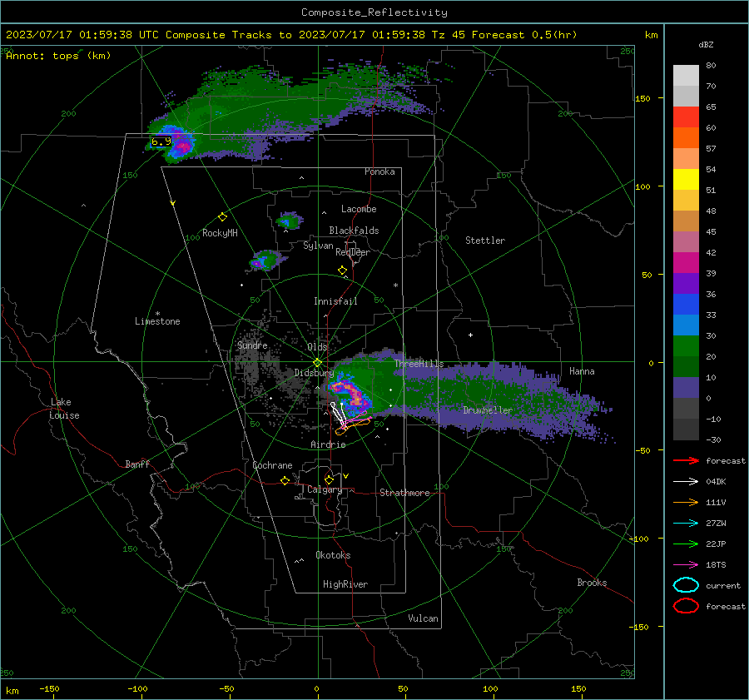Click the UTC Composite Tracks timestamp header
The image size is (749, 700).
(x=291, y=35)
